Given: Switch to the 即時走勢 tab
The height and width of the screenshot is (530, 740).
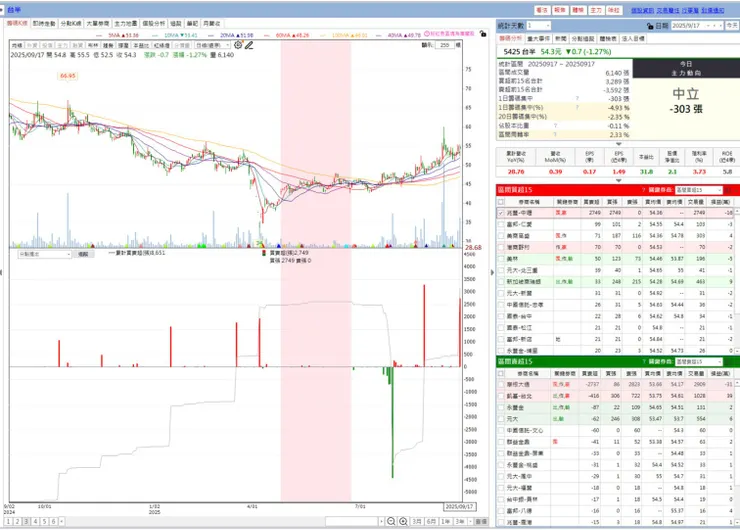Looking at the screenshot, I should coord(44,23).
